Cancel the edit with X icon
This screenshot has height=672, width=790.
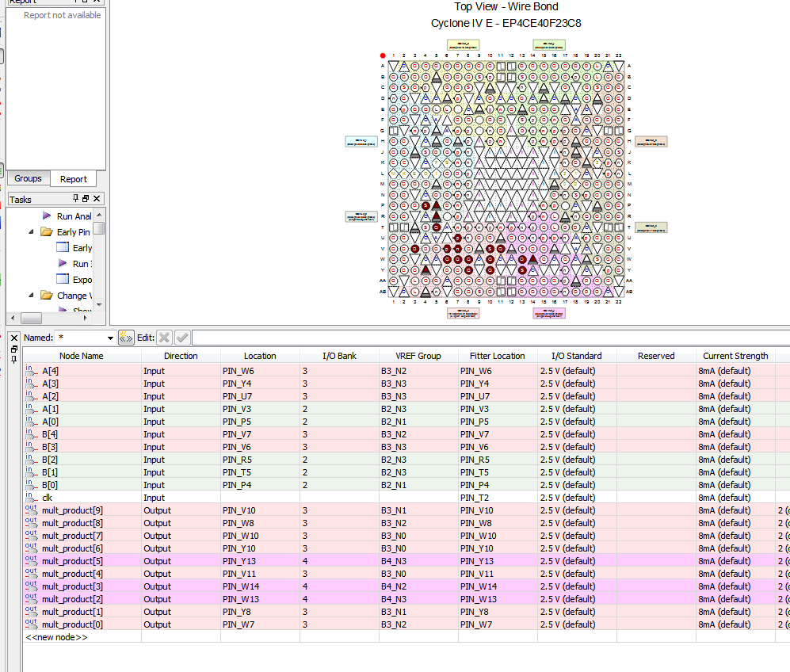click(164, 338)
